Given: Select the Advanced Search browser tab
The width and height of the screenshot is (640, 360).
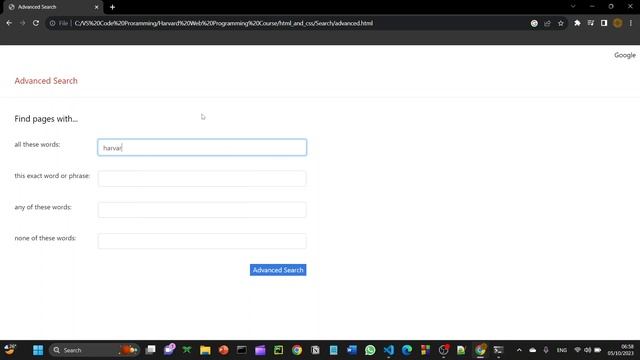Looking at the screenshot, I should (x=53, y=7).
